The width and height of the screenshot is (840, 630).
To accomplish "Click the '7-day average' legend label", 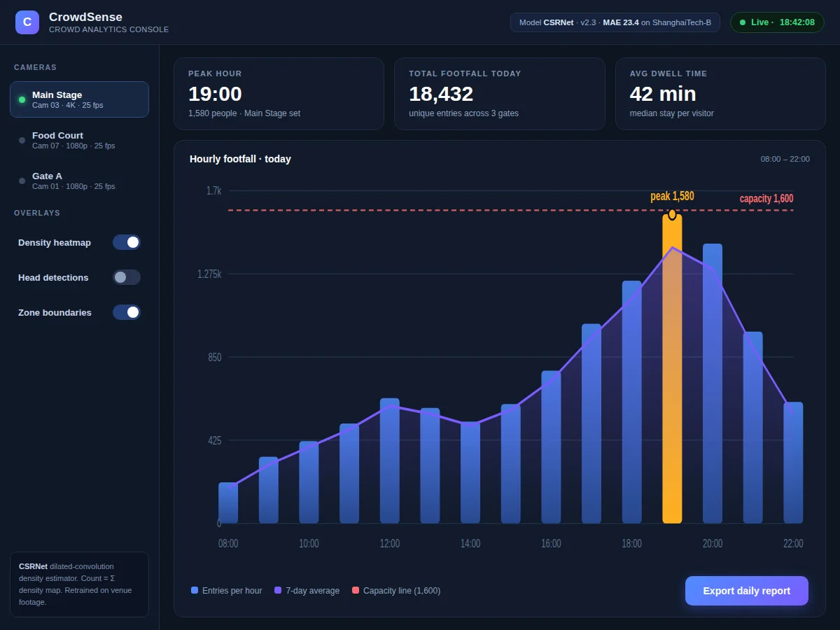I will pyautogui.click(x=313, y=591).
